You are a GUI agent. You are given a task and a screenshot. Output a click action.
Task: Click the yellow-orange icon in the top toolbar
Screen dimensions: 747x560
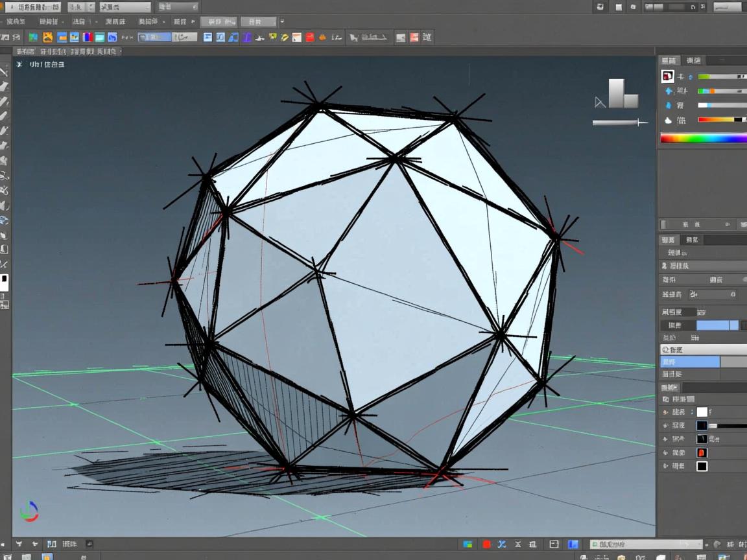(x=47, y=38)
